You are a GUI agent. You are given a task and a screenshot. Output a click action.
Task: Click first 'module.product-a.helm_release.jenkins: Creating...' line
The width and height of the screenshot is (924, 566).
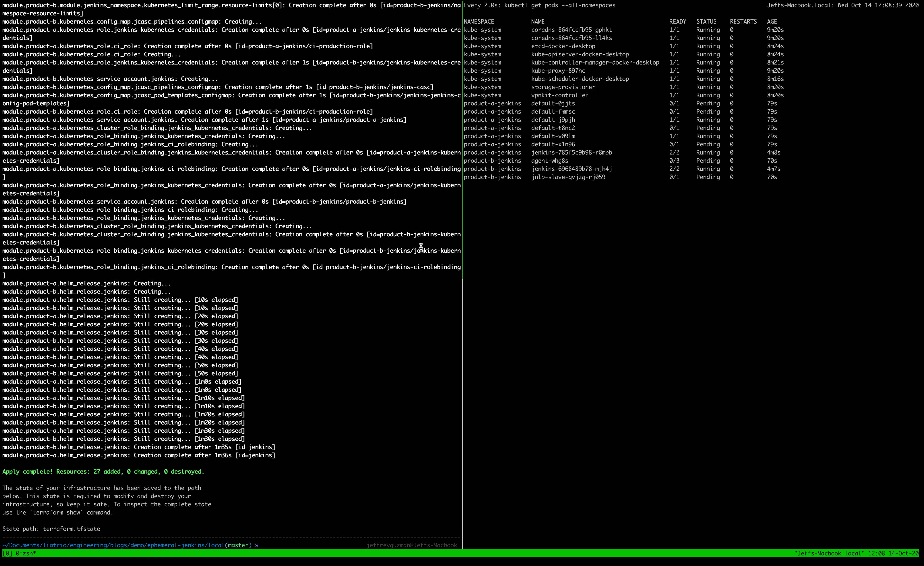(x=86, y=283)
